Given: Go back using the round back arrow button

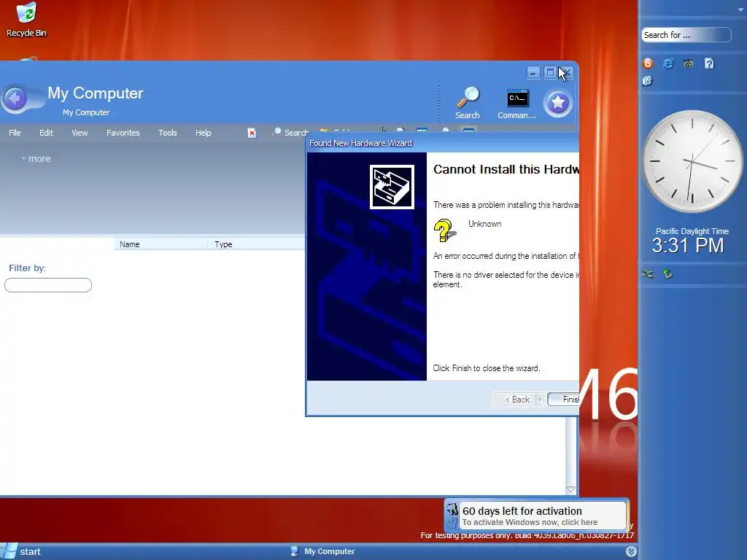Looking at the screenshot, I should [x=15, y=99].
